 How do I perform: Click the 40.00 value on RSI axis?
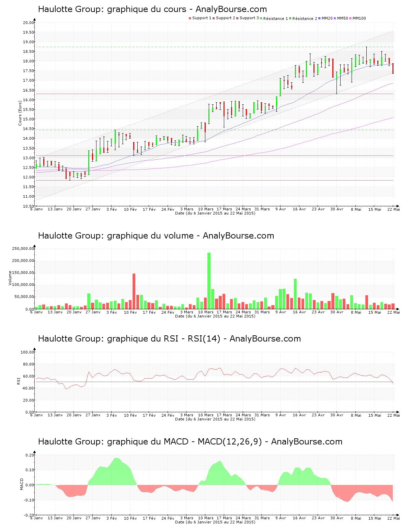point(28,388)
